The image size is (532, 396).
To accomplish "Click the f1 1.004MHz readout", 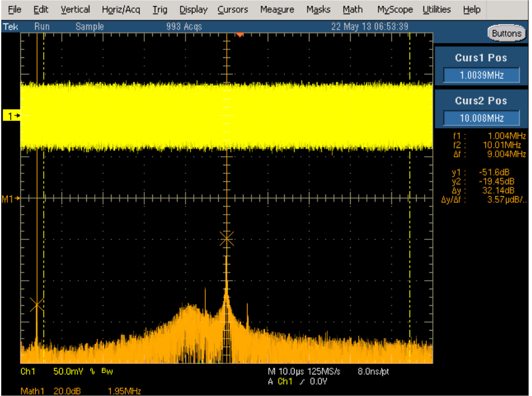I will [489, 136].
